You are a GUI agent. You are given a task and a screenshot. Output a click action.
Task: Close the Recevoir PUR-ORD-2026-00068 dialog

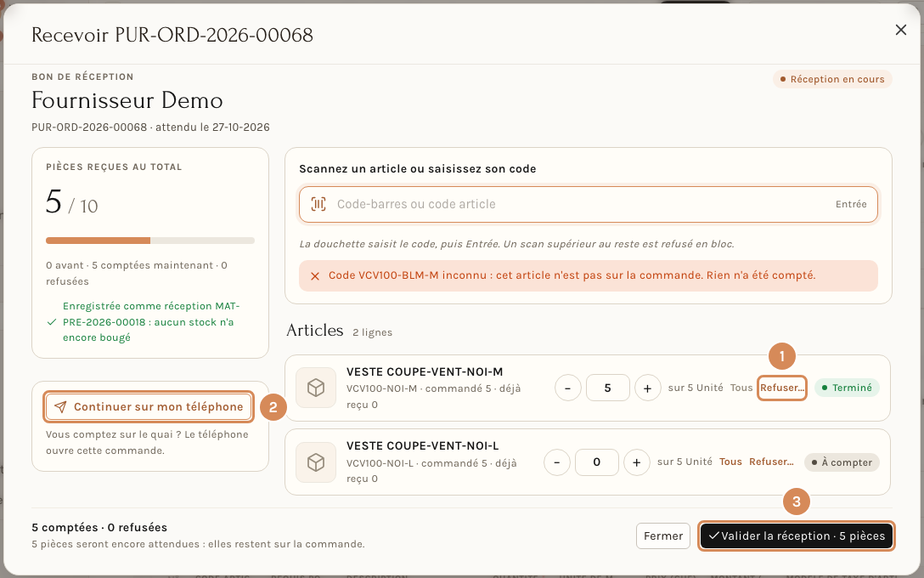(x=900, y=30)
